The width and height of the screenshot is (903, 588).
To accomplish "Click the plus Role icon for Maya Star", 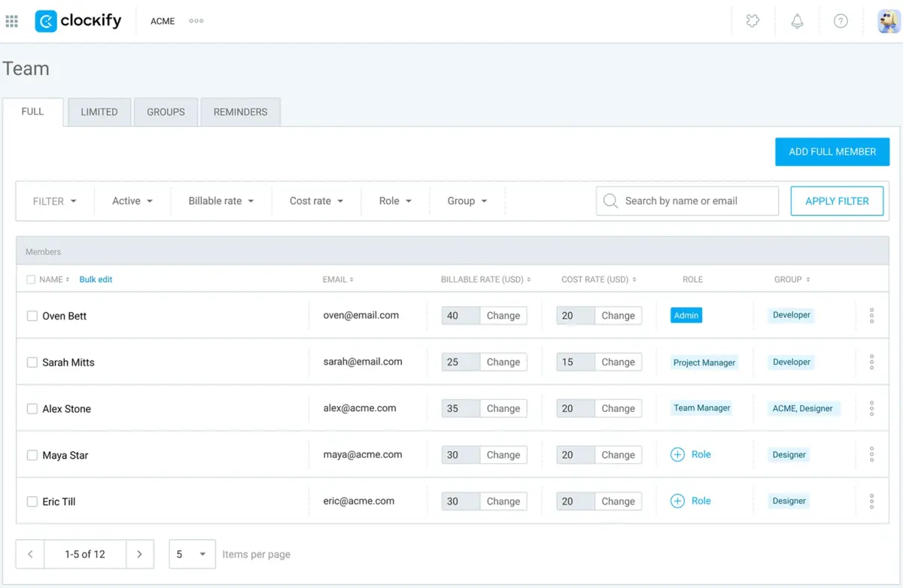I will (x=677, y=455).
